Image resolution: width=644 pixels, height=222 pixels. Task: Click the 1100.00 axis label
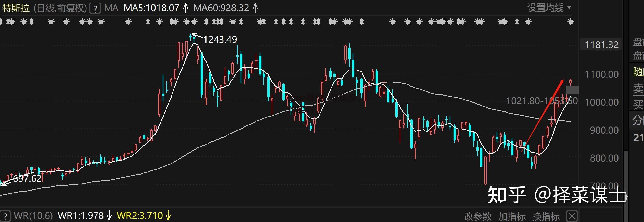tap(602, 74)
